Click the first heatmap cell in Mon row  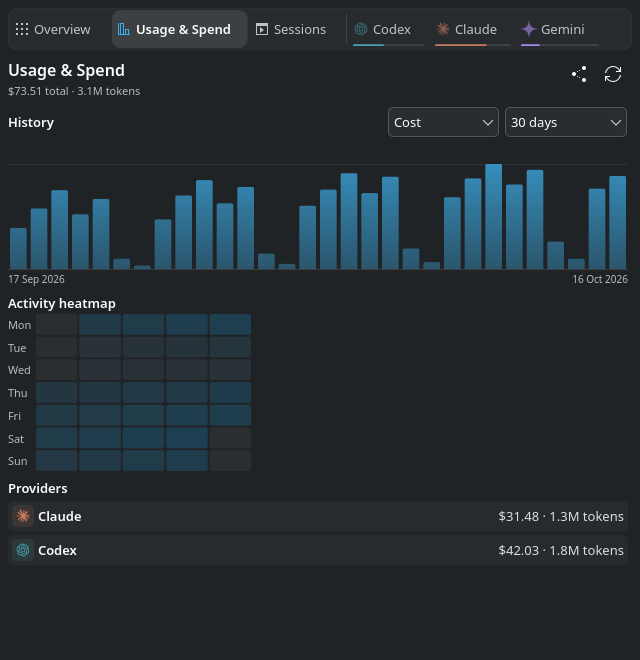point(57,325)
